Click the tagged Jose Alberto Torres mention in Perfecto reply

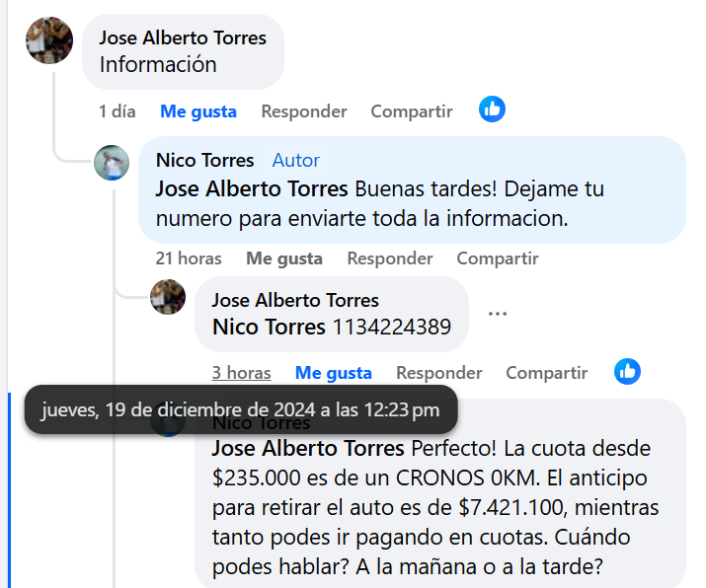tap(308, 449)
